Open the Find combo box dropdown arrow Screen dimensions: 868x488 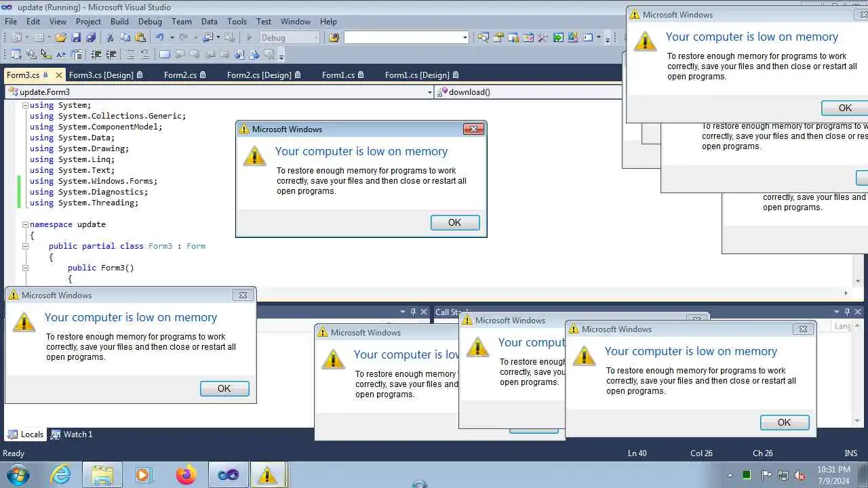point(465,38)
